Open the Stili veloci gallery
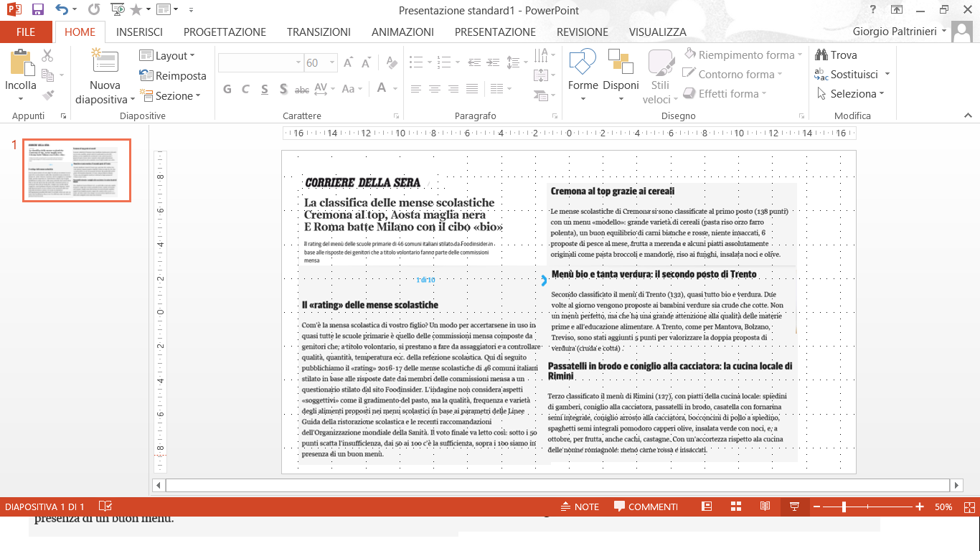Viewport: 980px width, 551px height. [661, 76]
